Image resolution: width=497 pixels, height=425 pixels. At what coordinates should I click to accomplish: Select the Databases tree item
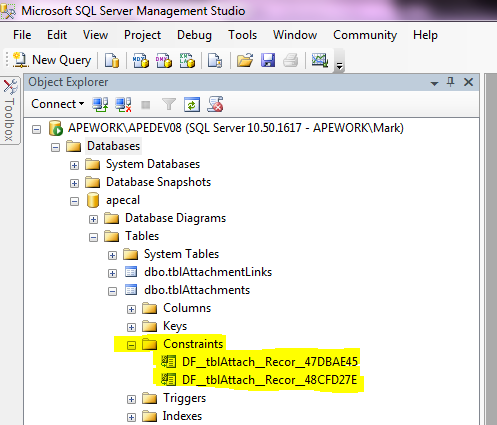(113, 146)
